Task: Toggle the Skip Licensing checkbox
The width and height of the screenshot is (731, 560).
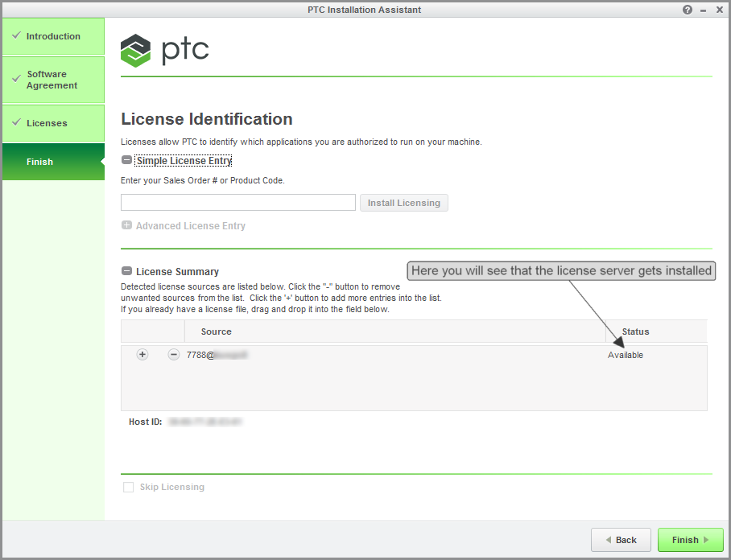Action: pyautogui.click(x=128, y=487)
